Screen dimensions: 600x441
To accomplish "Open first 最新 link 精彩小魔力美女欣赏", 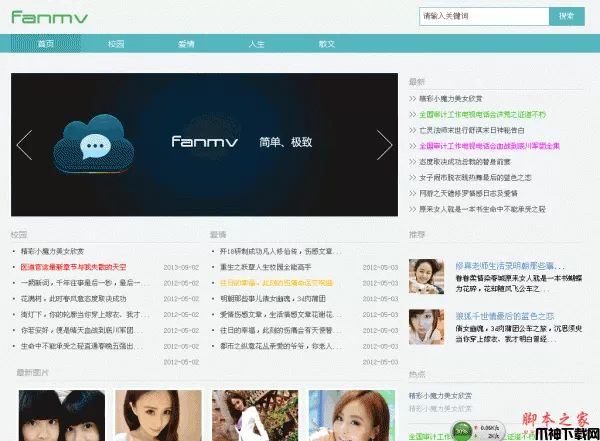I will pyautogui.click(x=450, y=98).
